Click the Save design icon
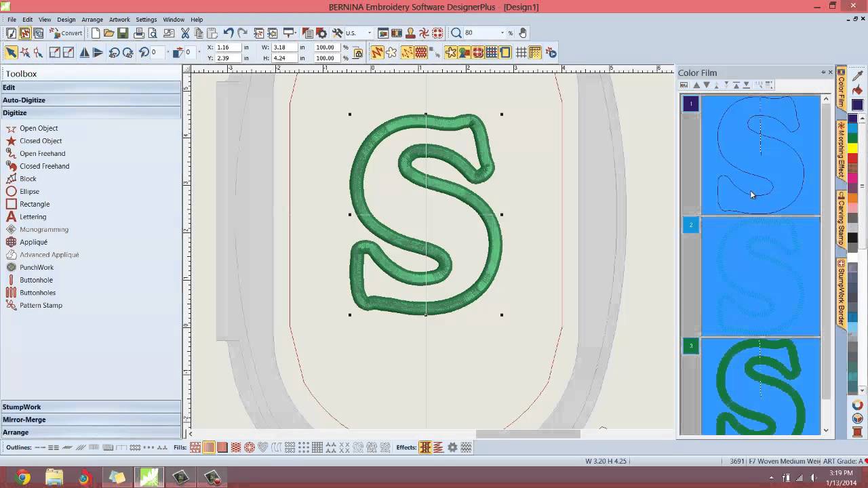 [123, 33]
